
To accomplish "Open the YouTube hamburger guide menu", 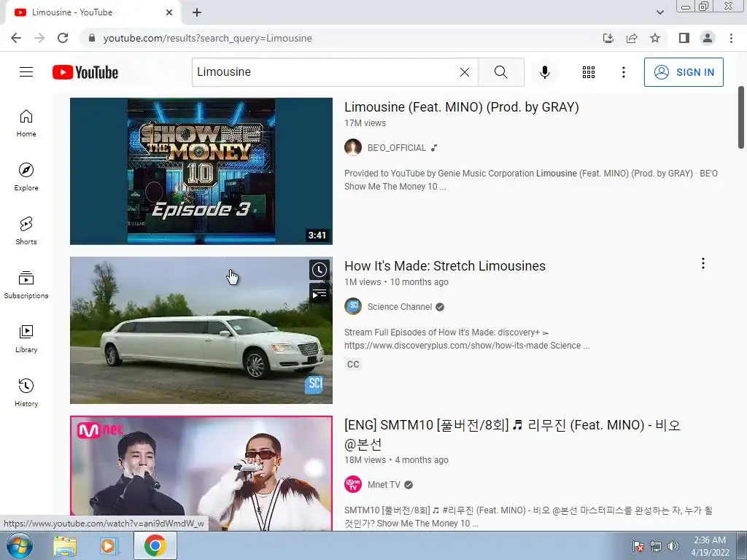I will pyautogui.click(x=26, y=72).
